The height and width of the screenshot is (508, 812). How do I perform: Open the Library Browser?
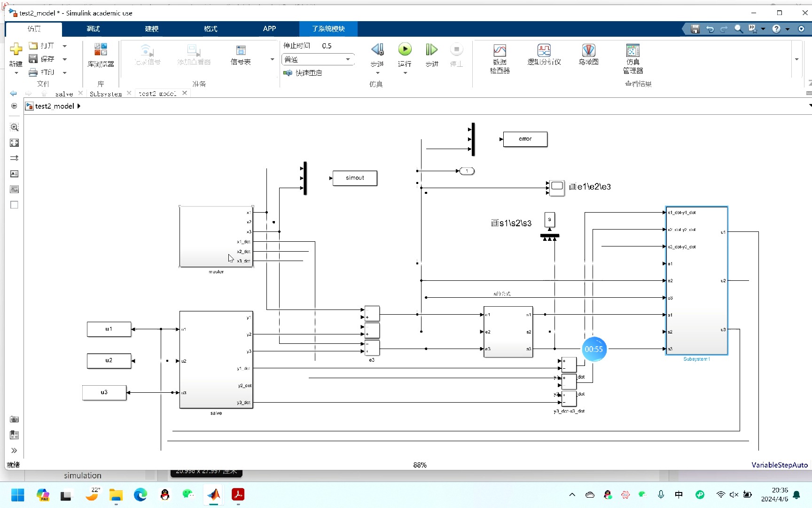(101, 55)
